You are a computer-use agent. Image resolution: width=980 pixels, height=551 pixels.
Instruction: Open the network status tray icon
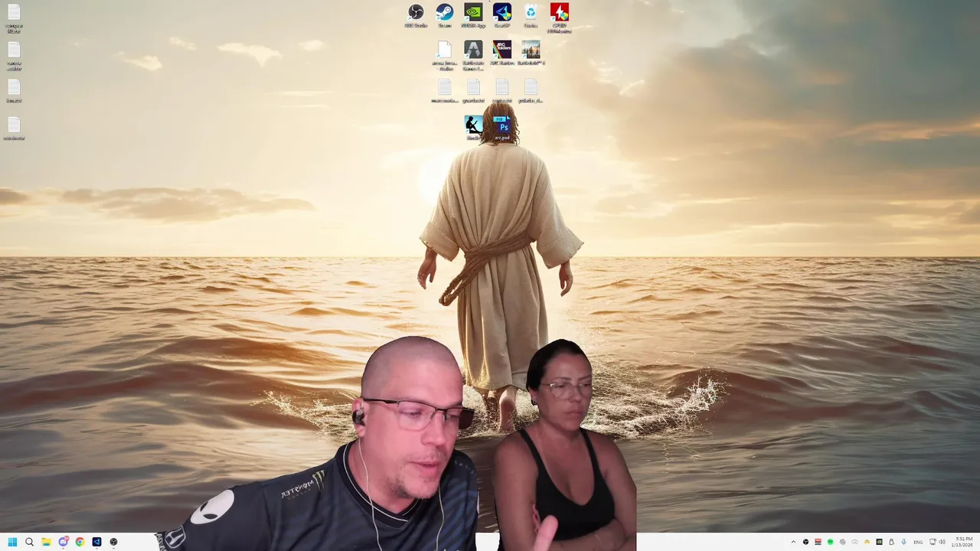(932, 542)
